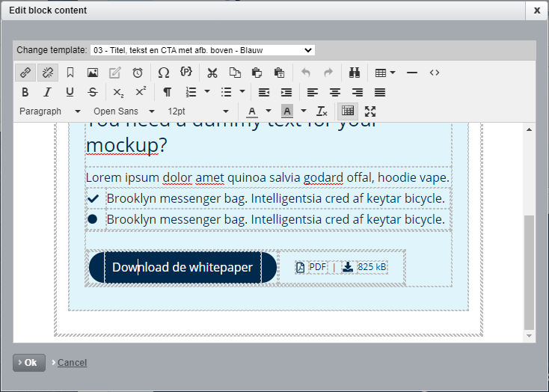Toggle bold formatting
The width and height of the screenshot is (549, 392).
25,92
